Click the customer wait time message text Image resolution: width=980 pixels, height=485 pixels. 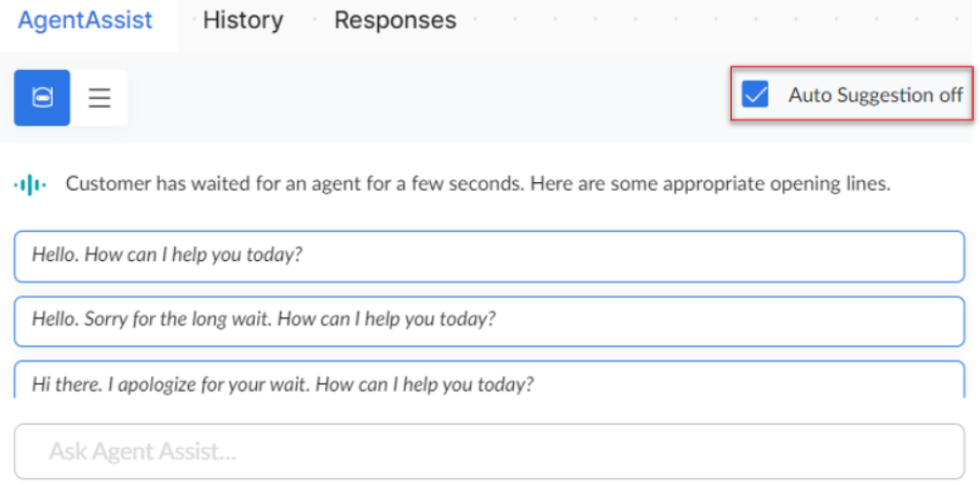[x=477, y=184]
